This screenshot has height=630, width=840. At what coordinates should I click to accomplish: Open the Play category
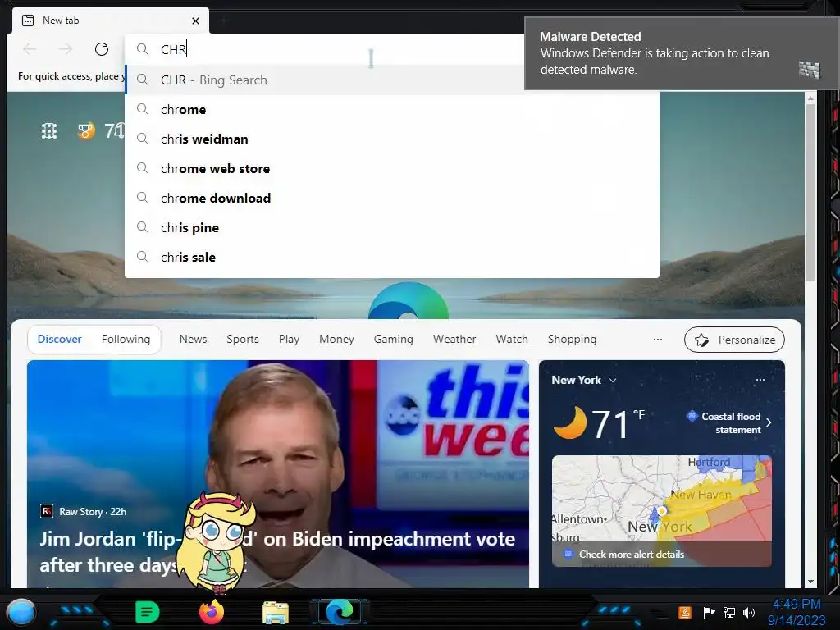click(289, 339)
